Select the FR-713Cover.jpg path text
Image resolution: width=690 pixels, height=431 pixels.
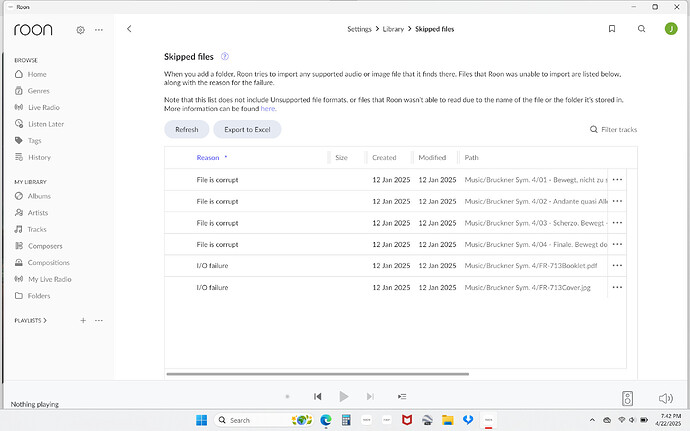[528, 287]
